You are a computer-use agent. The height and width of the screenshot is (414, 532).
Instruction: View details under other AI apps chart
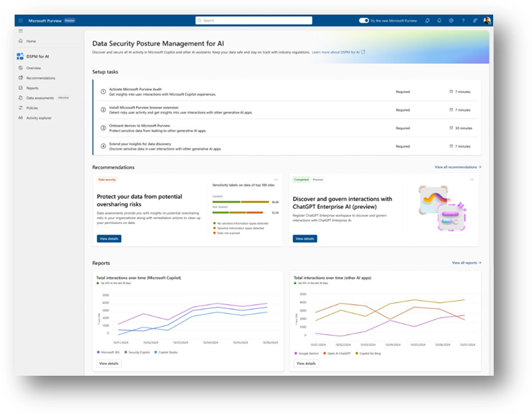click(306, 363)
